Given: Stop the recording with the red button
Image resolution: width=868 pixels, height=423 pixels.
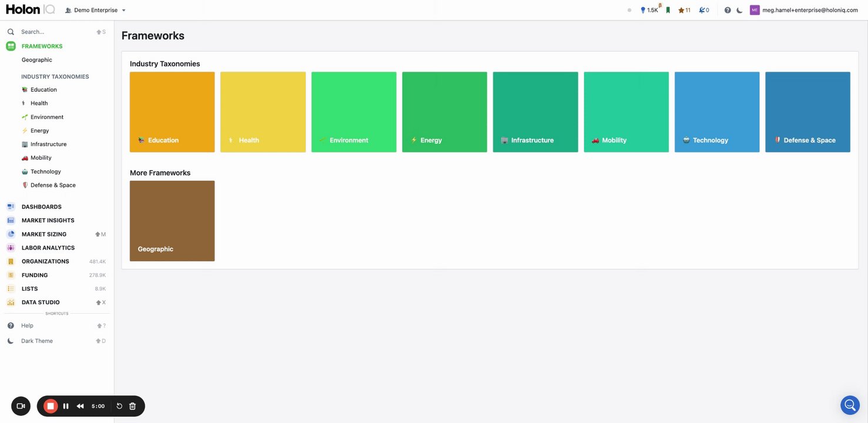Looking at the screenshot, I should pos(51,406).
